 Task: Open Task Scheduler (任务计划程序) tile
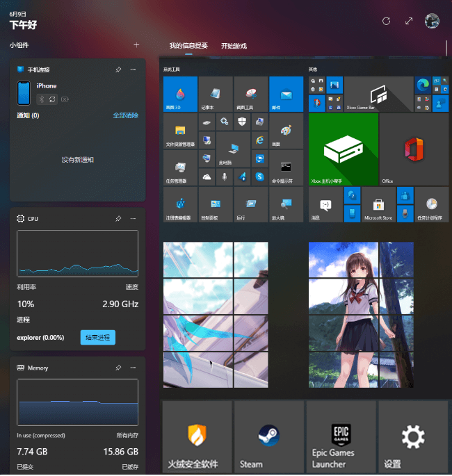point(432,204)
